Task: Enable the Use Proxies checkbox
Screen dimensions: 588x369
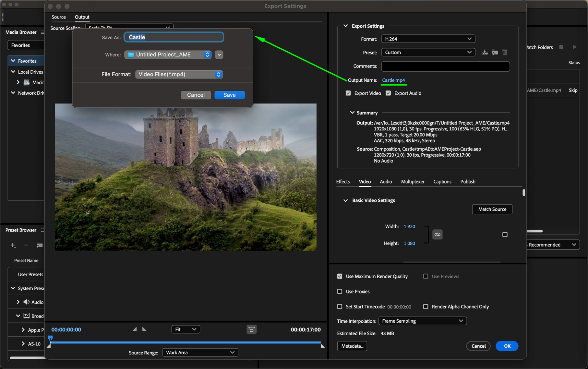Action: coord(340,291)
